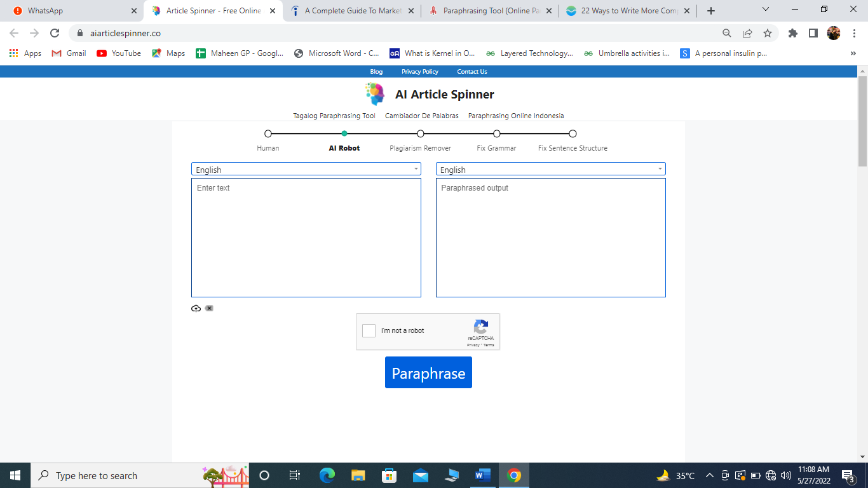This screenshot has height=488, width=868.
Task: Select the Plagiarism Remover mode point
Action: (421, 133)
